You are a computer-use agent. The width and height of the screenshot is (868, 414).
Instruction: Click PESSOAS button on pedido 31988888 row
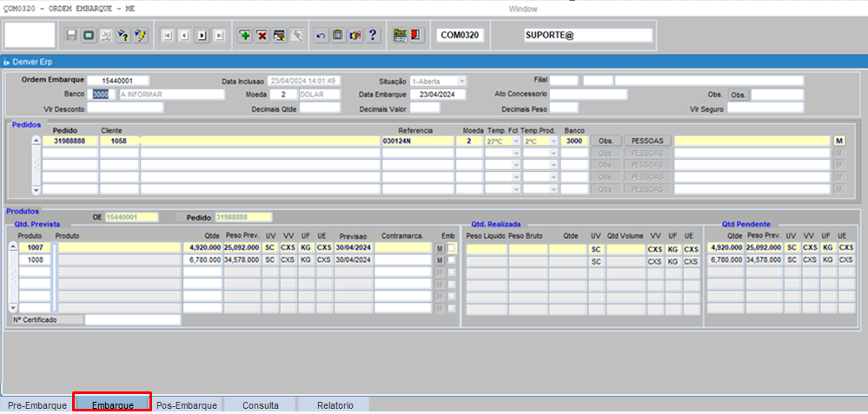point(647,141)
